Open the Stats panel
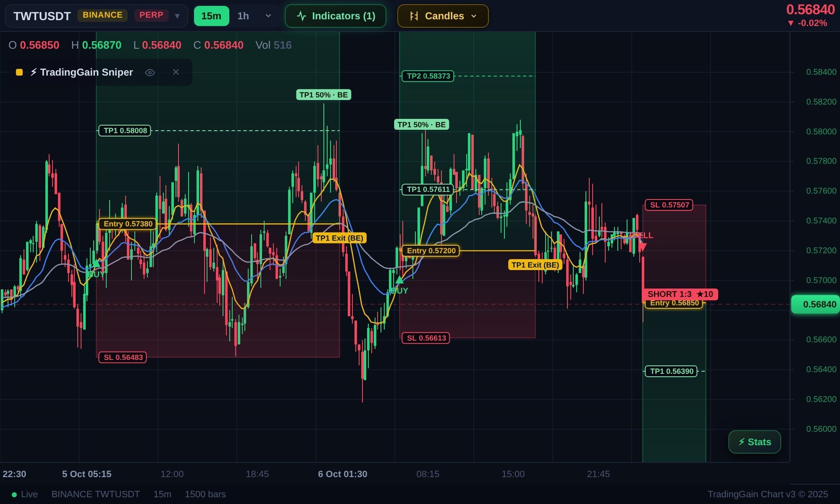 [755, 442]
